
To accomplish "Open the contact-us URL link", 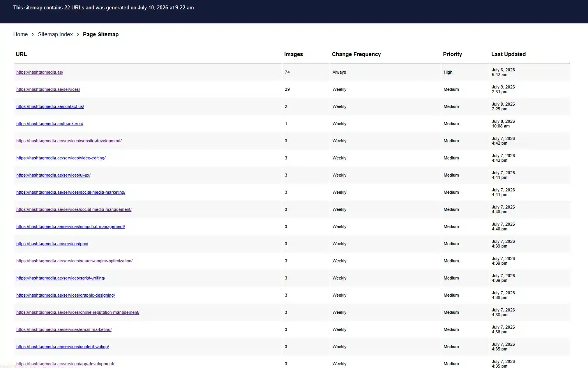I will click(50, 106).
